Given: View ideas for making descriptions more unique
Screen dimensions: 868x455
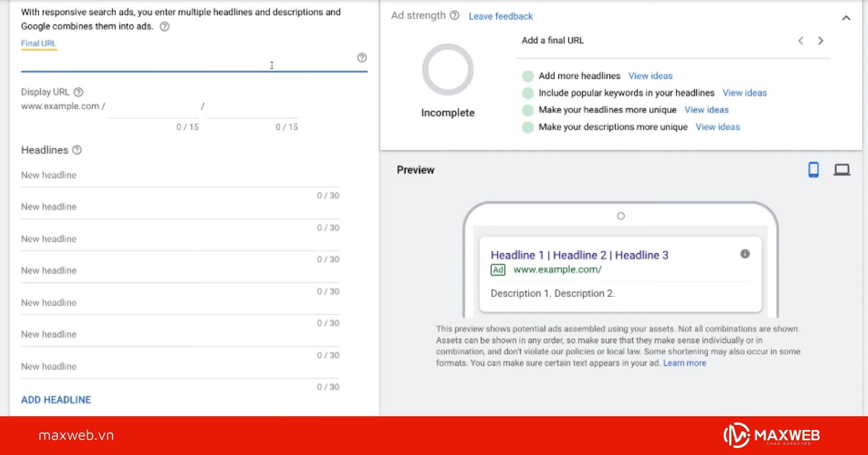Looking at the screenshot, I should tap(718, 127).
